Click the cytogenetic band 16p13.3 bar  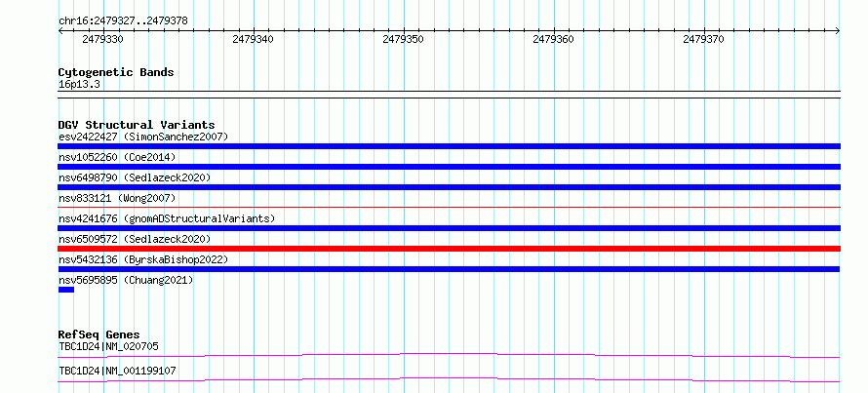(449, 95)
